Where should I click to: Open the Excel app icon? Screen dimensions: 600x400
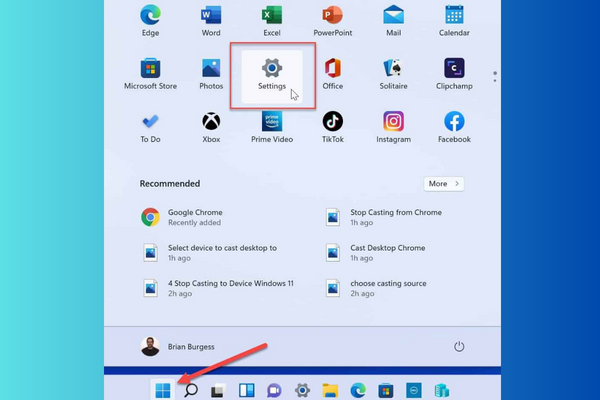(272, 20)
